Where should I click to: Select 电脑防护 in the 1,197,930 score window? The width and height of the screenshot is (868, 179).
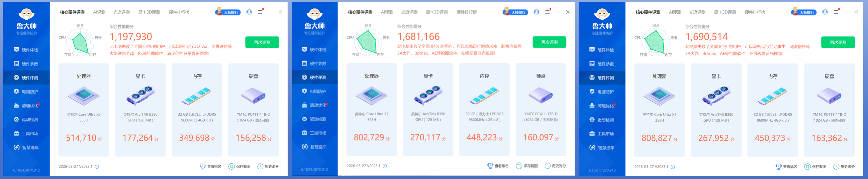pyautogui.click(x=26, y=92)
